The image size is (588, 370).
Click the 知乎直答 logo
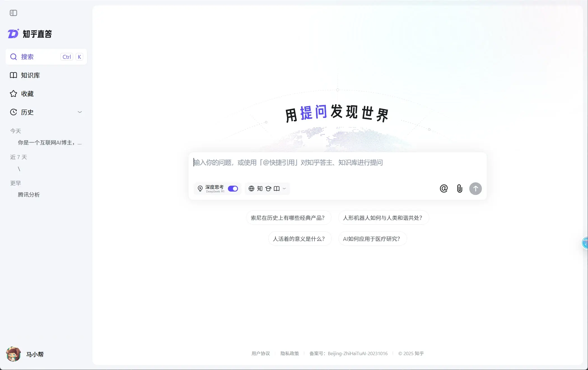pyautogui.click(x=30, y=33)
